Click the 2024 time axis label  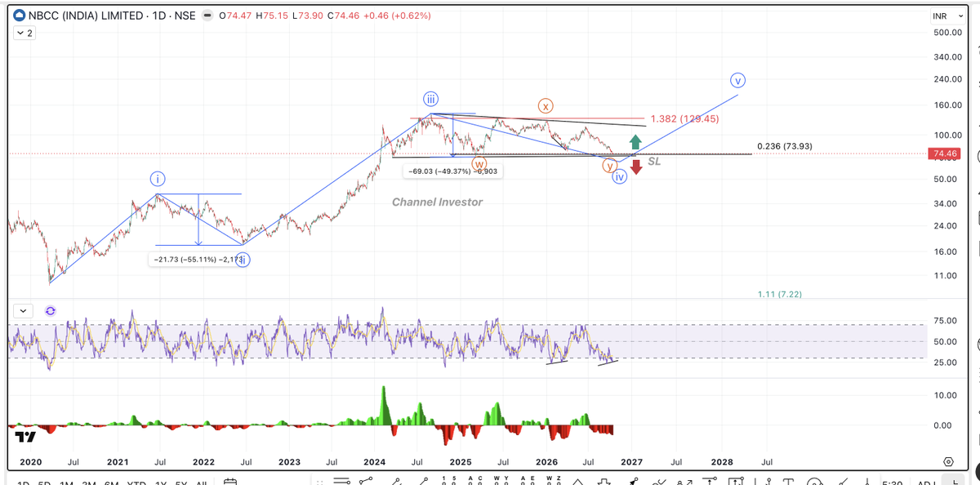click(x=376, y=462)
